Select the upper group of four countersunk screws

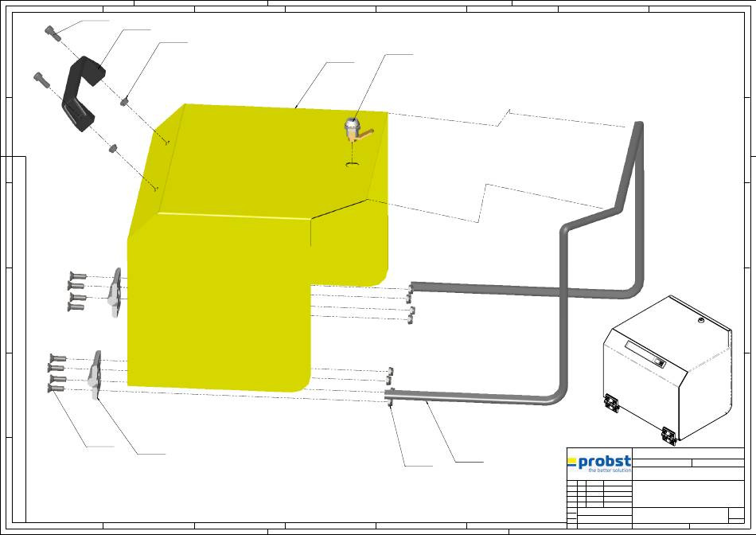[77, 291]
